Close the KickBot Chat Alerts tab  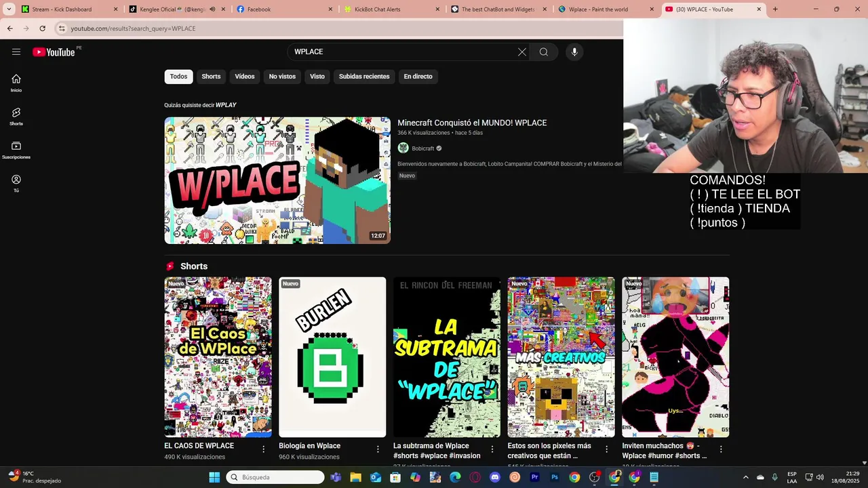tap(437, 9)
